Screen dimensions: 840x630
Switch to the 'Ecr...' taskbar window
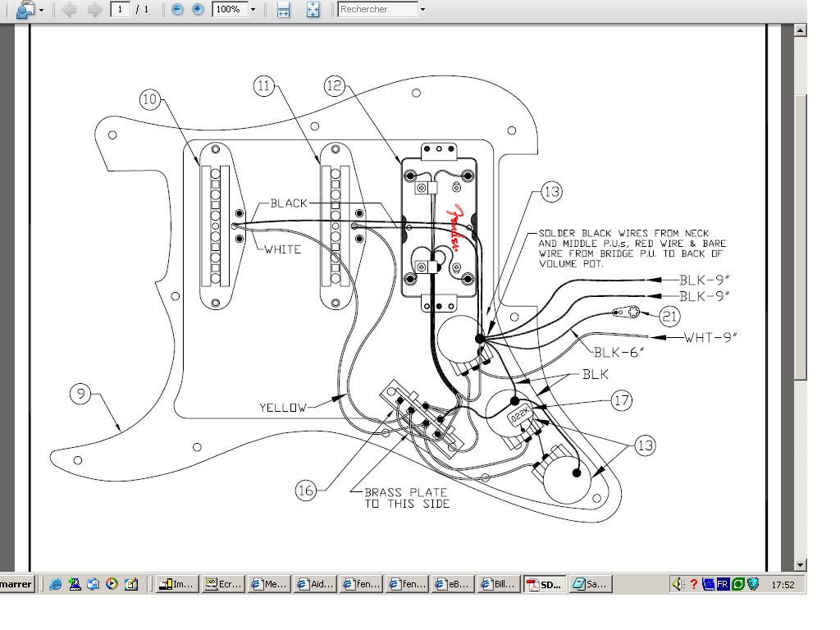223,584
